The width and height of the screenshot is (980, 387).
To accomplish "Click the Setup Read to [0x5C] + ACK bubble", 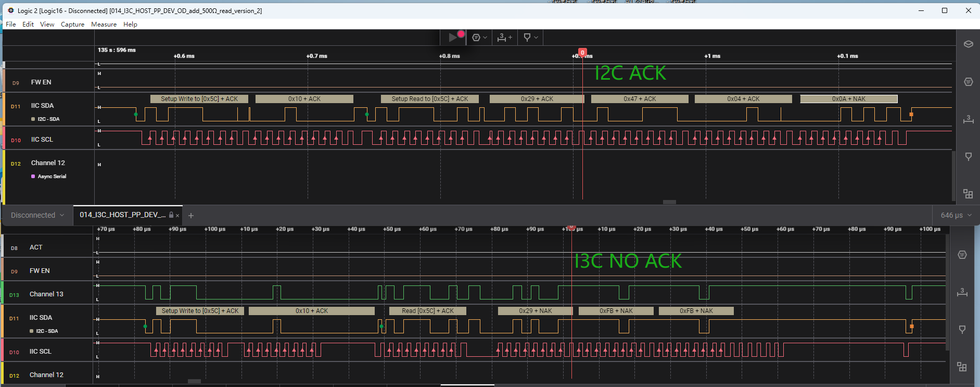I will 429,99.
